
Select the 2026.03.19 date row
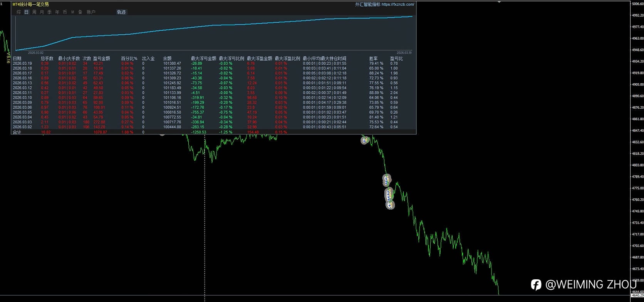[22, 64]
